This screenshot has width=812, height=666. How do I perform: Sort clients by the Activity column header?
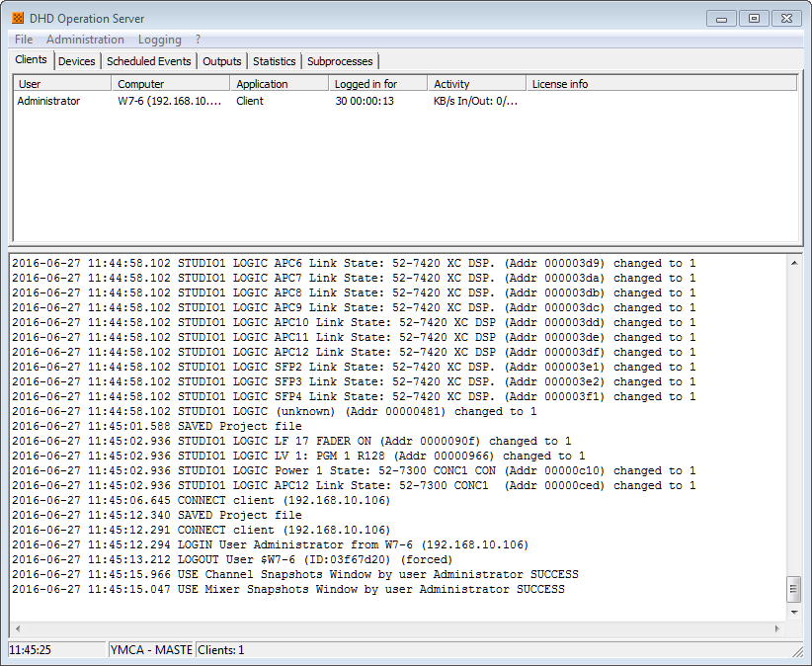pos(477,84)
